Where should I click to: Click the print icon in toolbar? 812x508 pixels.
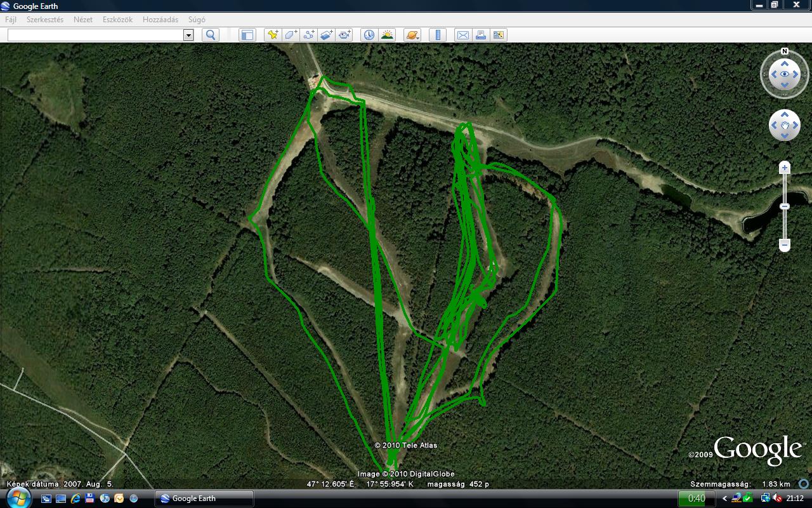pos(480,35)
